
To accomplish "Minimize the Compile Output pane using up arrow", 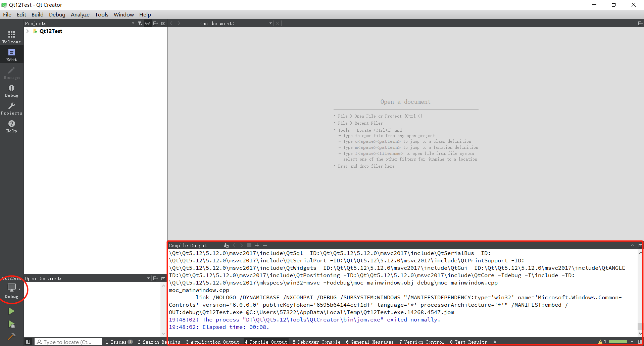I will 632,246.
